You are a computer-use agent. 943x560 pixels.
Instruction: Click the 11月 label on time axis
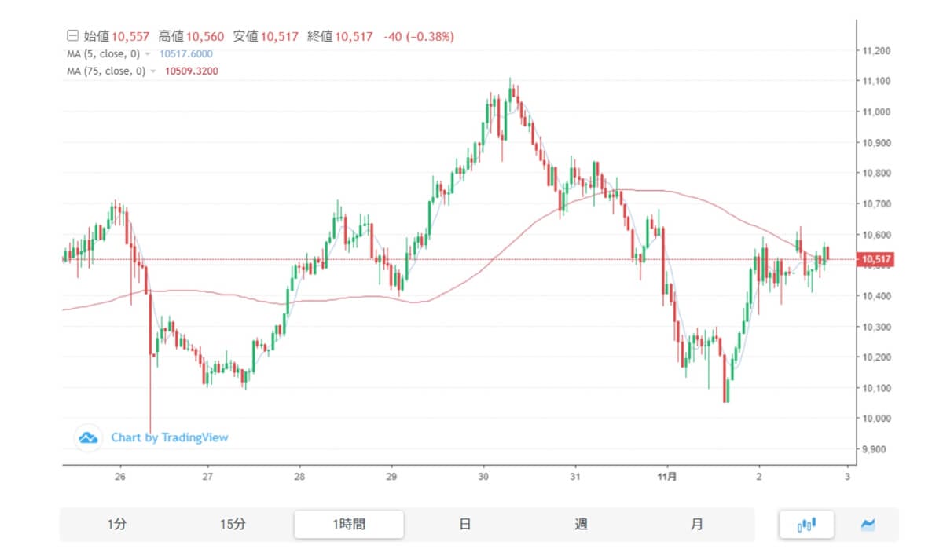[666, 477]
